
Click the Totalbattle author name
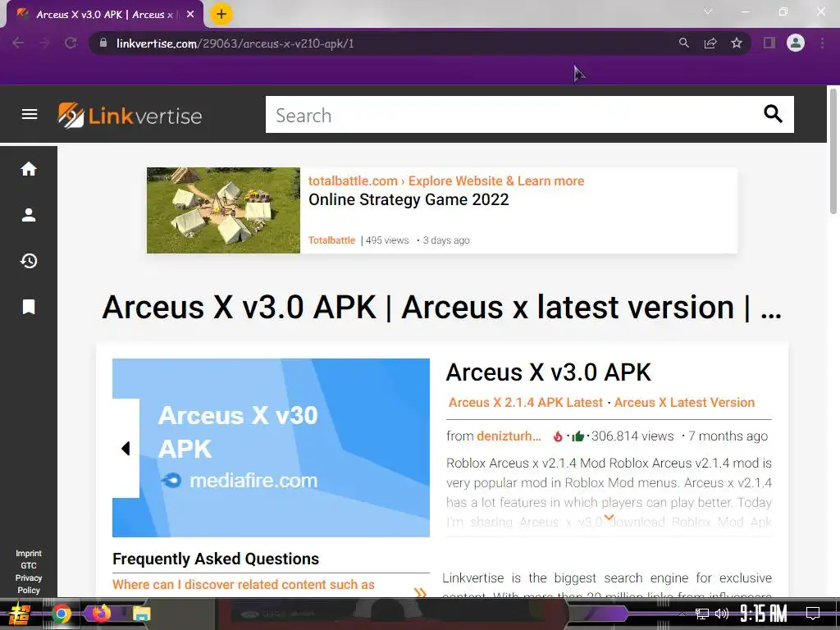[x=331, y=240]
